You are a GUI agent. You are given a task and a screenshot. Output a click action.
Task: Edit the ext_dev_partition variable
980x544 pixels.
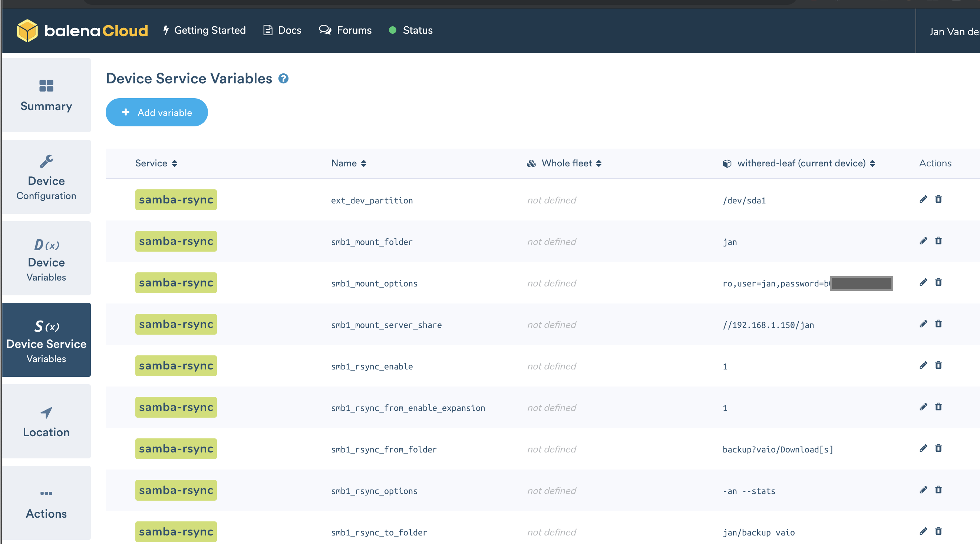pos(923,199)
